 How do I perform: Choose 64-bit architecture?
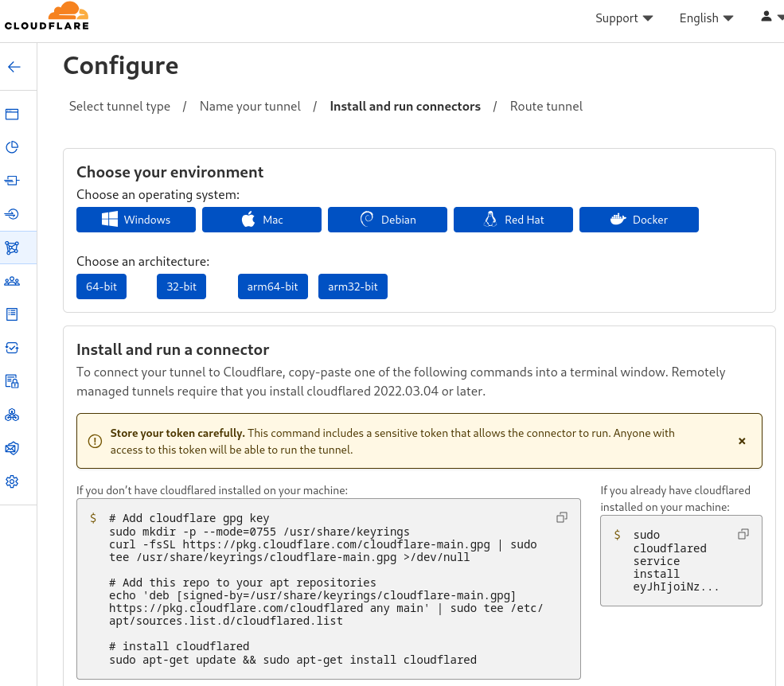(102, 286)
